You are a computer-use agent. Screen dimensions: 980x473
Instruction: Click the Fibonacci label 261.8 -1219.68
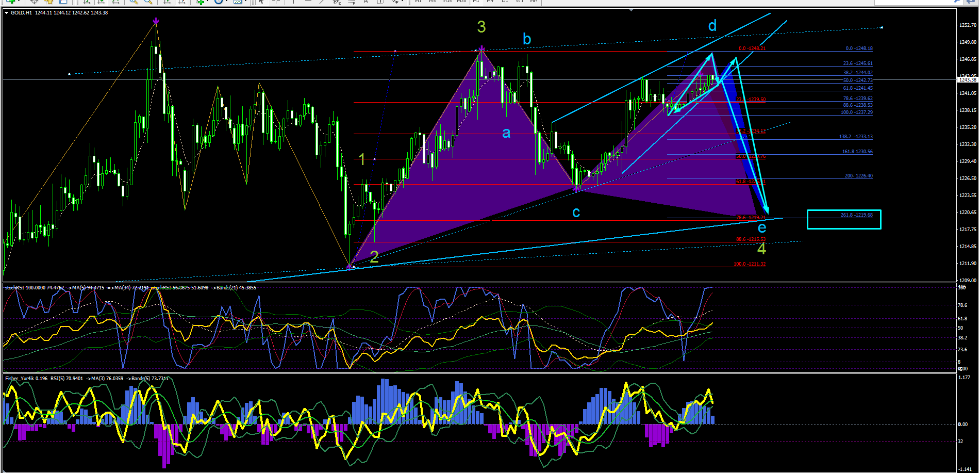[857, 215]
